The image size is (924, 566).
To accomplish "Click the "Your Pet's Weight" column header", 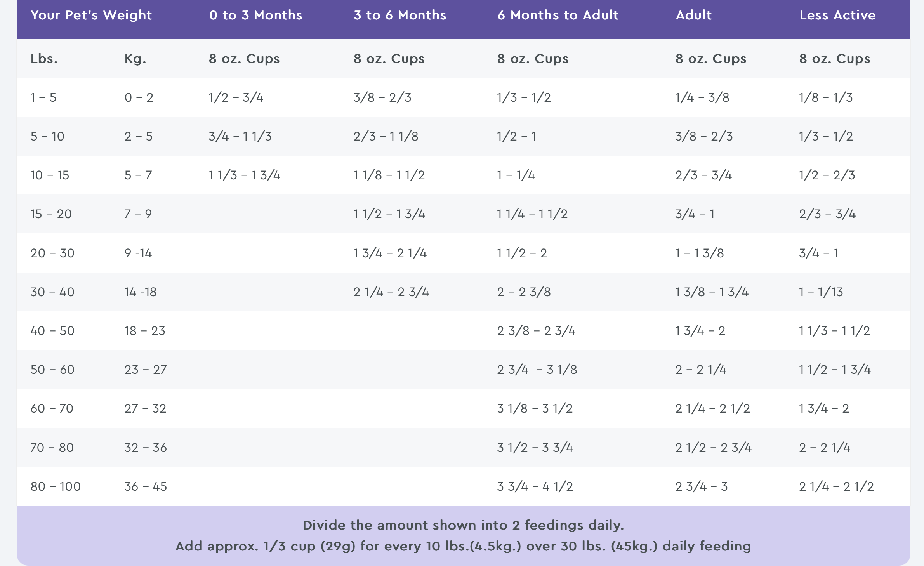I will [x=91, y=15].
